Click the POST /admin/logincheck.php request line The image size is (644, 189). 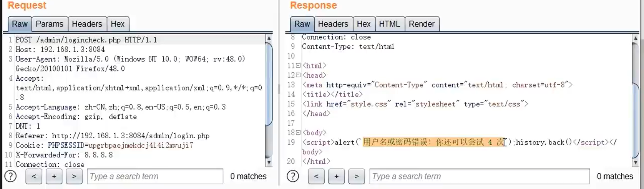point(86,40)
